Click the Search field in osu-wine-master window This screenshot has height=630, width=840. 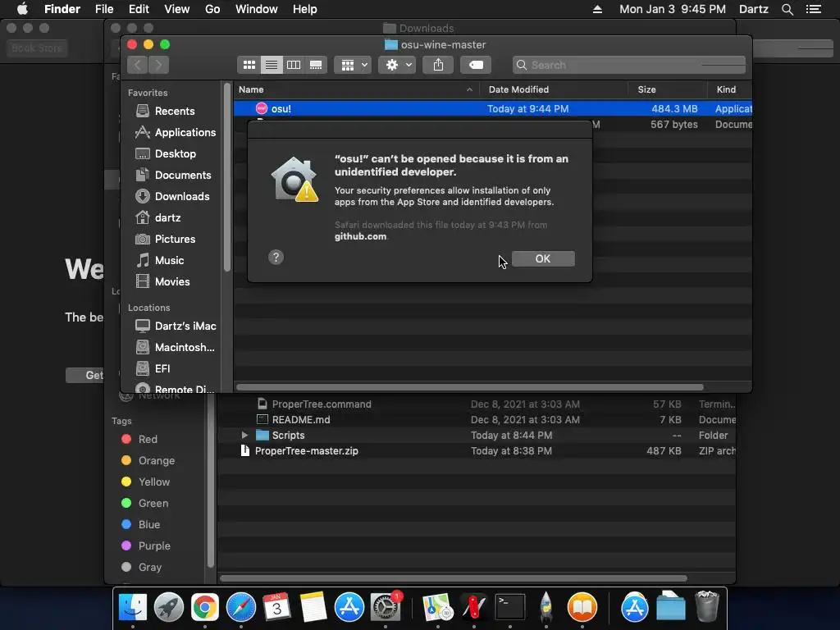click(629, 65)
